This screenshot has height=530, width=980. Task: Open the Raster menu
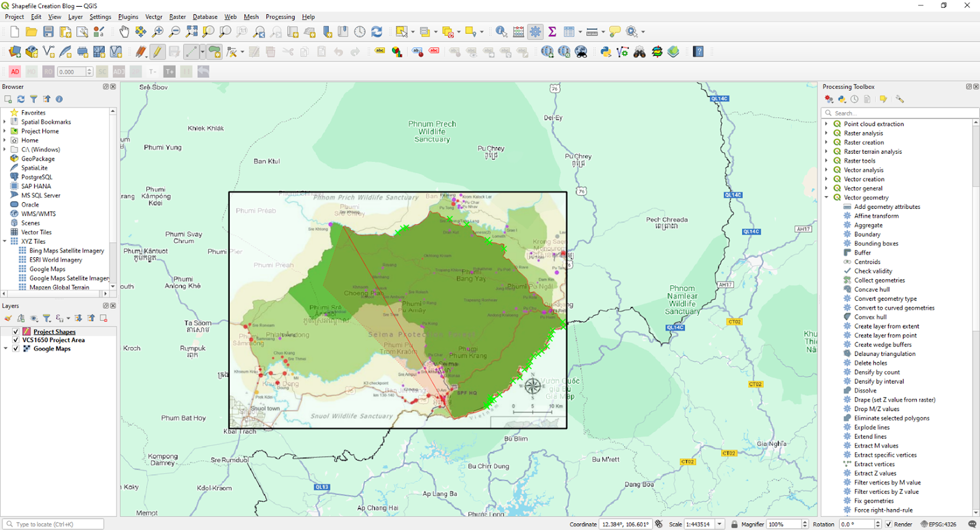tap(178, 17)
